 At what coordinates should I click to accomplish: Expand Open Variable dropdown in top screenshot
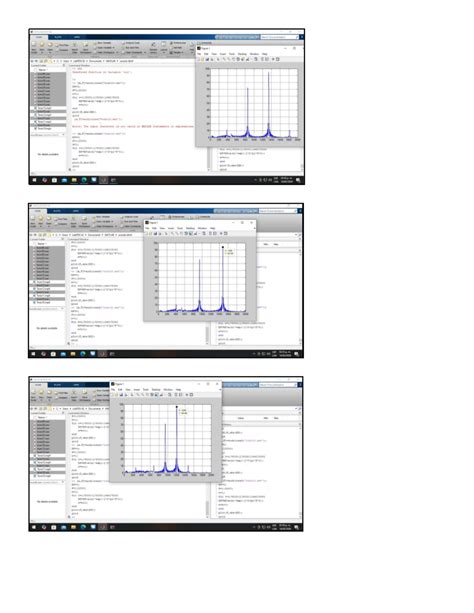pos(113,47)
